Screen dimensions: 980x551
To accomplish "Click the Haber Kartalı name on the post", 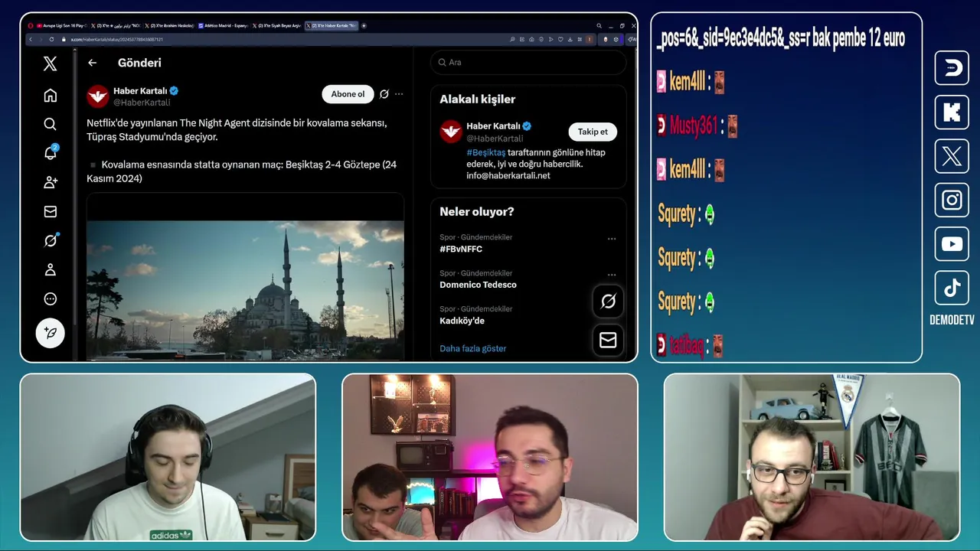I will tap(140, 90).
